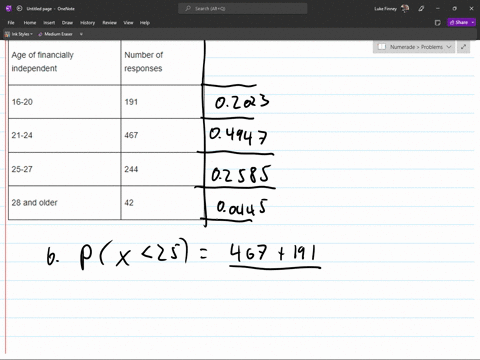Click the pen mode icon near profile picture
This screenshot has height=360, width=480.
point(421,9)
